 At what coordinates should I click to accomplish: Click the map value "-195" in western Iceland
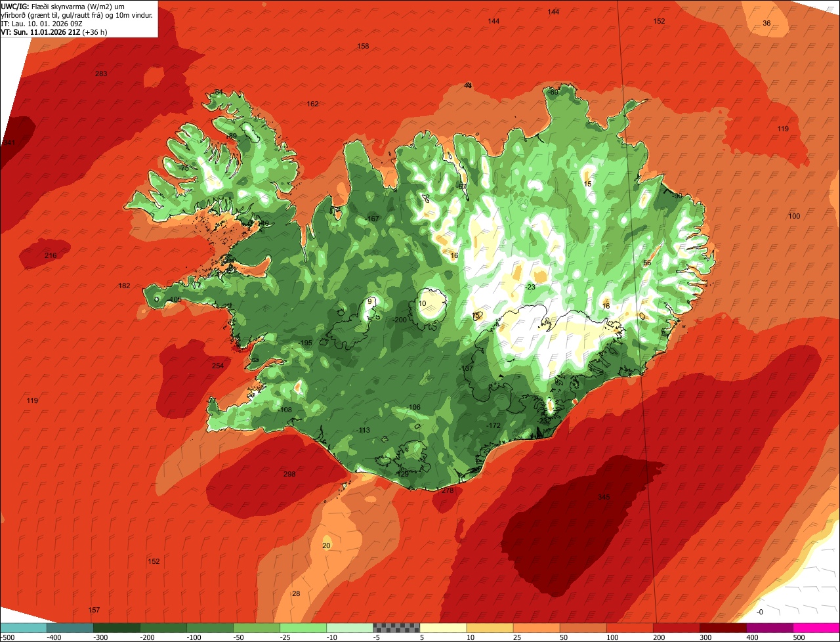tap(305, 343)
